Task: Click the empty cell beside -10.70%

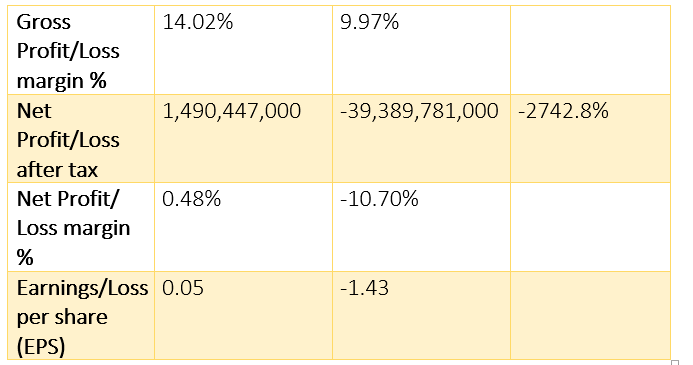Action: click(x=590, y=227)
